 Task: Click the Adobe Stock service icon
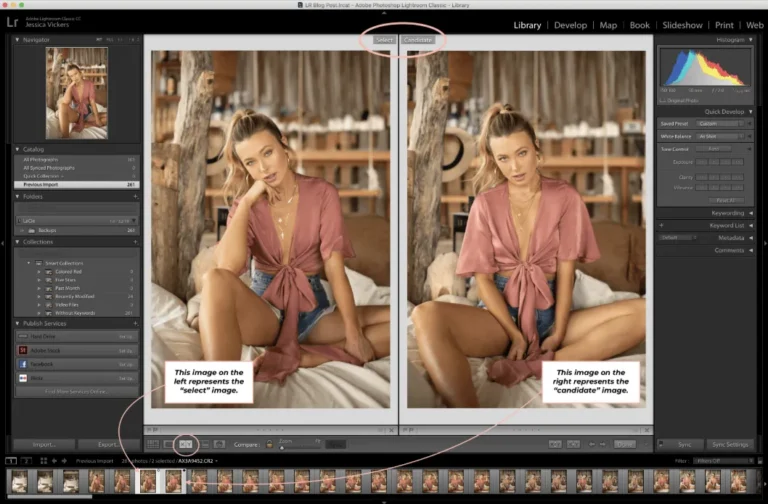pos(23,350)
